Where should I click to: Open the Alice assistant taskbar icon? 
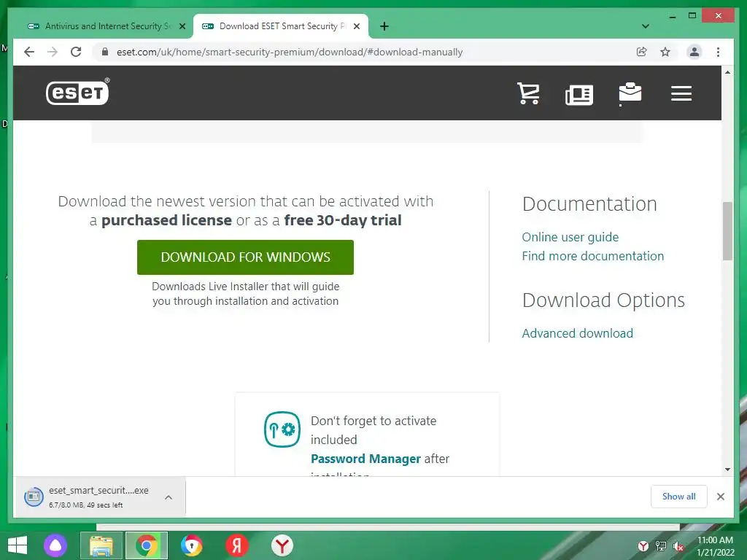(x=55, y=545)
